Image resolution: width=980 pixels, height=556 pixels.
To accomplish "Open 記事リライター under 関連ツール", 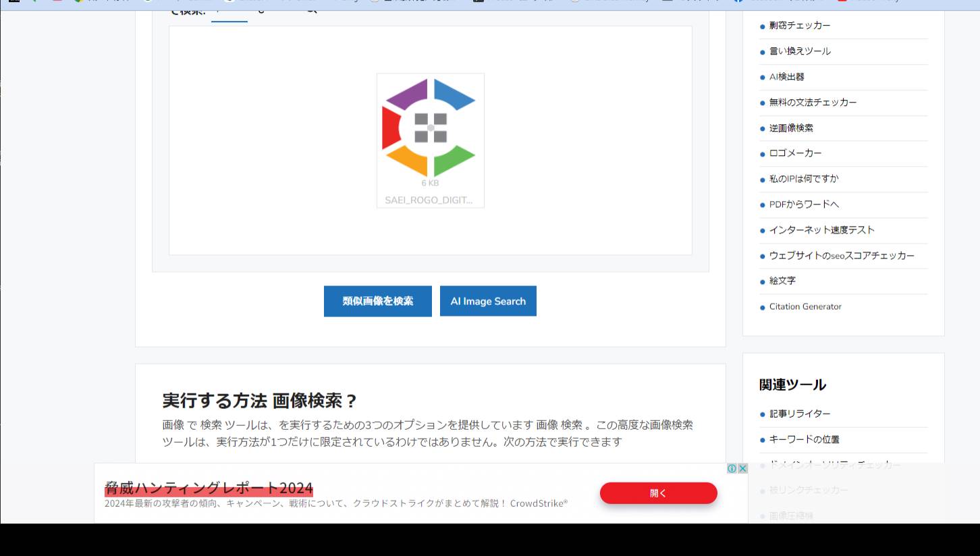I will [800, 414].
